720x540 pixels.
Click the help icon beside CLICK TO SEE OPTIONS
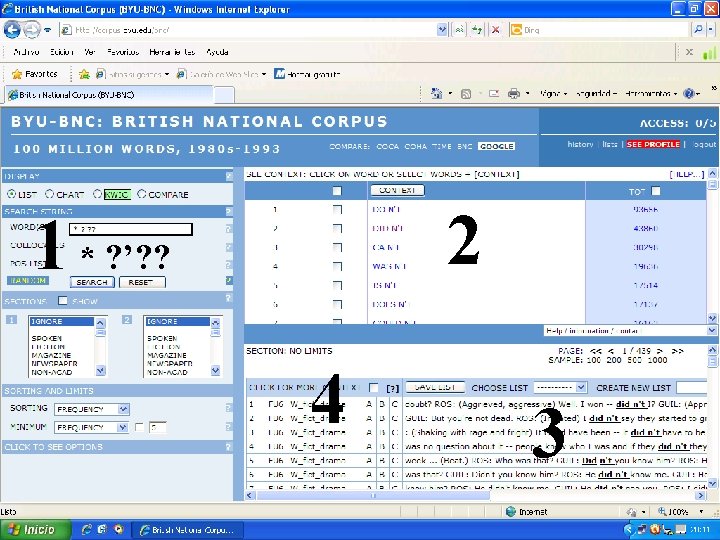[x=229, y=446]
